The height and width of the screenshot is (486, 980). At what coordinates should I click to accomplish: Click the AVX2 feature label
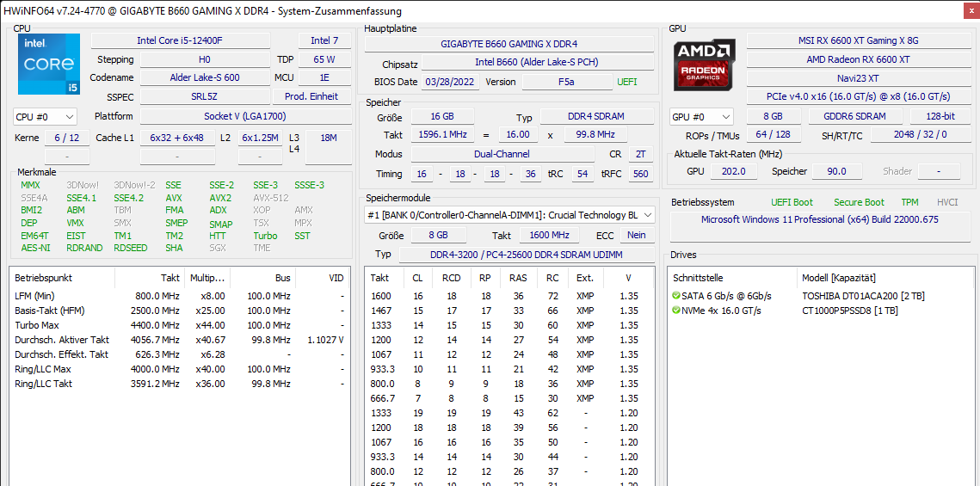[x=220, y=198]
